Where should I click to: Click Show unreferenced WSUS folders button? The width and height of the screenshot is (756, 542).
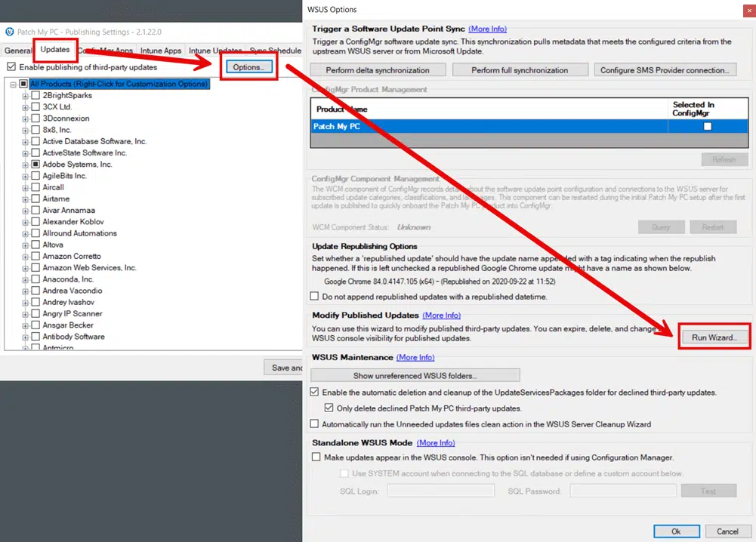(x=415, y=375)
